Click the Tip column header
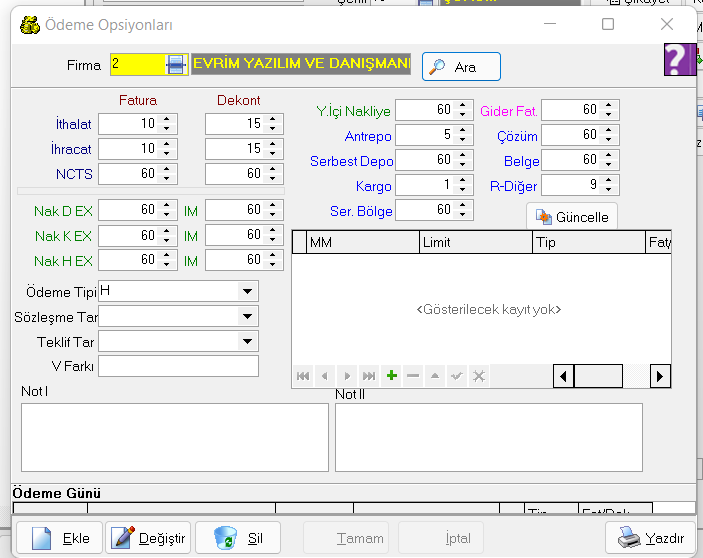The image size is (703, 558). coord(589,242)
